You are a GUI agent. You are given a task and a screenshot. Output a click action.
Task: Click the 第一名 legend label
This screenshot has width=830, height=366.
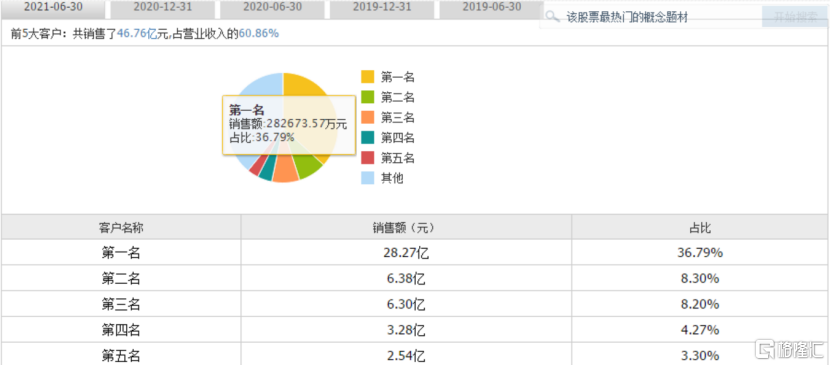tap(398, 77)
